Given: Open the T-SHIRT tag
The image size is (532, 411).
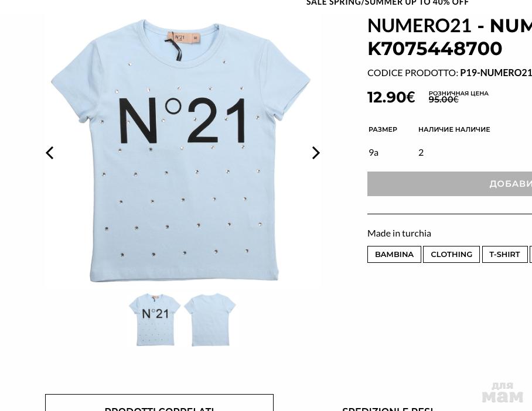Looking at the screenshot, I should tap(504, 254).
